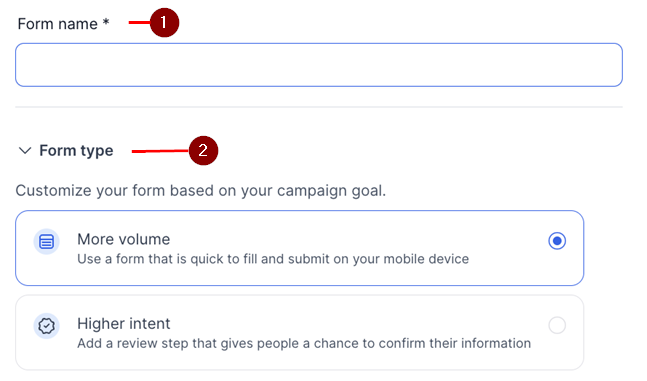Click the Form type heading text

click(76, 151)
